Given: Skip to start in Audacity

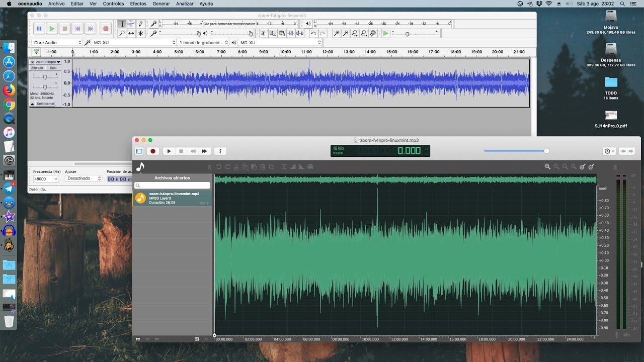Looking at the screenshot, I should [77, 29].
